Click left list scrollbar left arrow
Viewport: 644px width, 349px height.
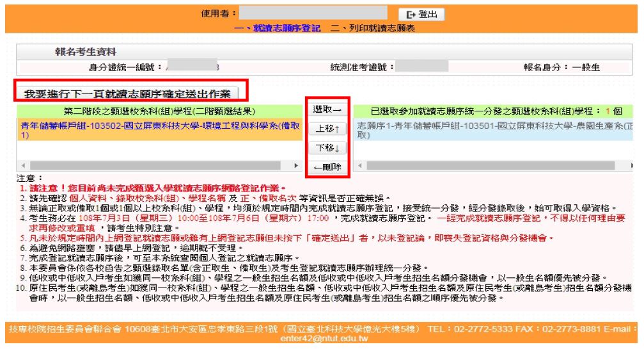(x=23, y=166)
